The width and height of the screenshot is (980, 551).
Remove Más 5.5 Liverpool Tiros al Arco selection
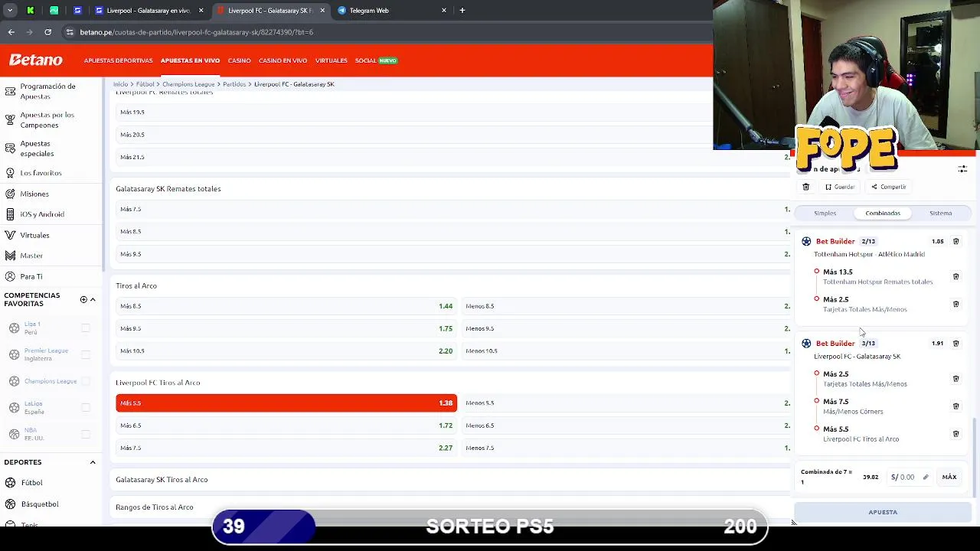point(955,434)
